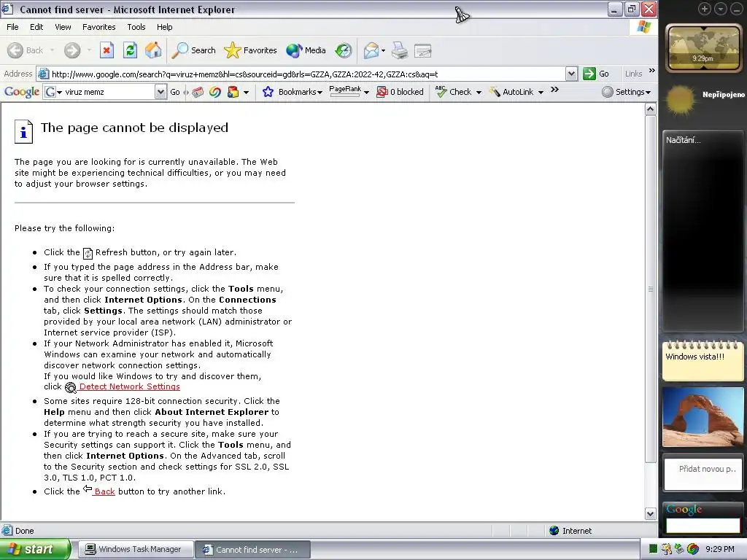Click the Print icon
Image resolution: width=747 pixels, height=560 pixels.
(x=399, y=50)
